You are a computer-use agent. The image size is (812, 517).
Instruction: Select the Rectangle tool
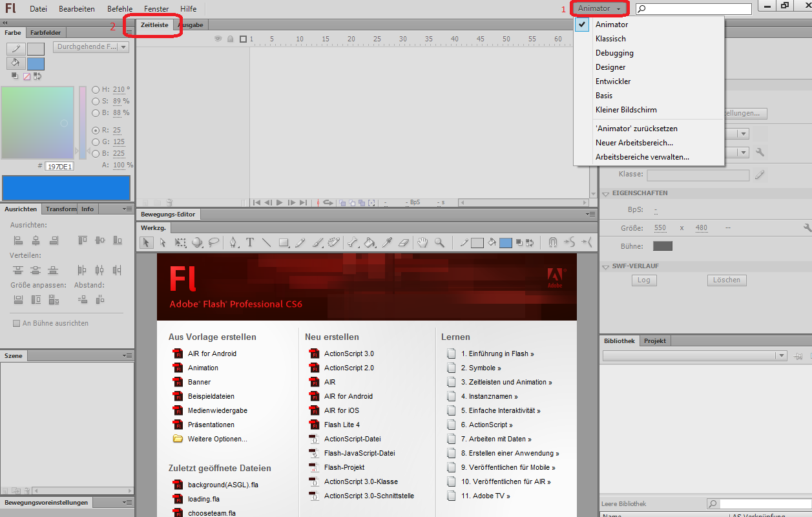284,242
